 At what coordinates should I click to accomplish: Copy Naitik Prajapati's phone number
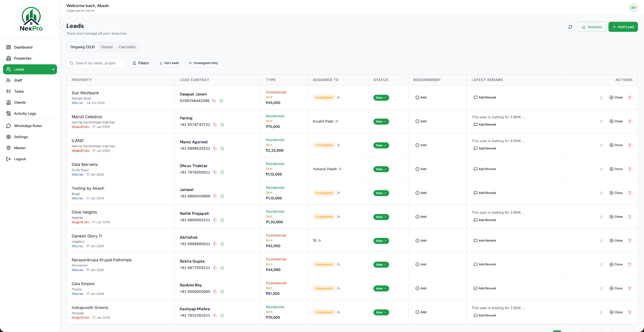pos(215,220)
